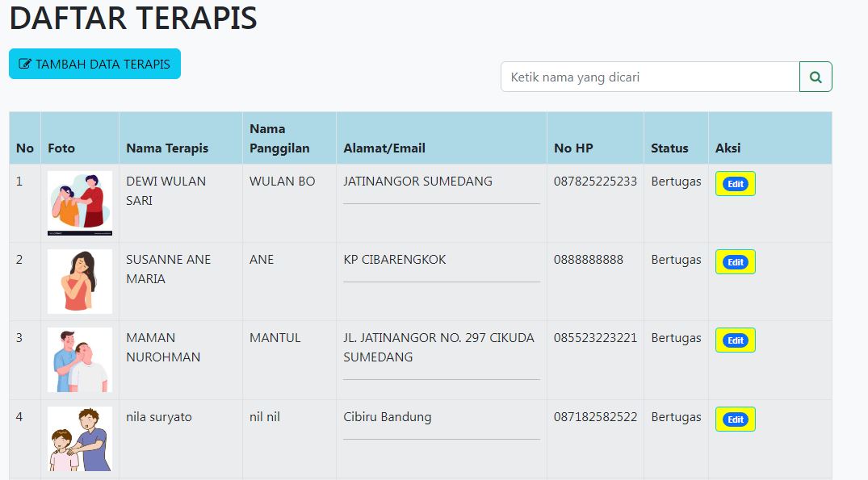Screen dimensions: 868x480
Task: Click the magnifier search icon button
Action: click(x=816, y=77)
